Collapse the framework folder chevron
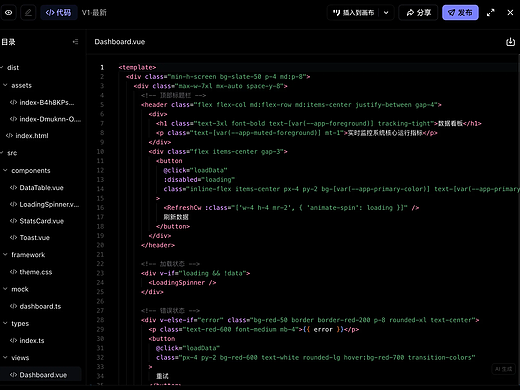Viewport: 520px width, 390px height. [x=5, y=255]
